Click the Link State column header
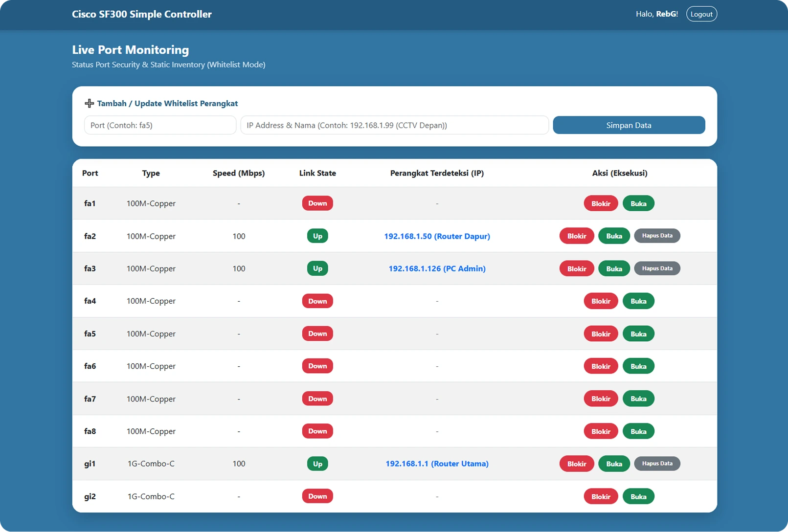Viewport: 788px width, 532px height. click(317, 173)
